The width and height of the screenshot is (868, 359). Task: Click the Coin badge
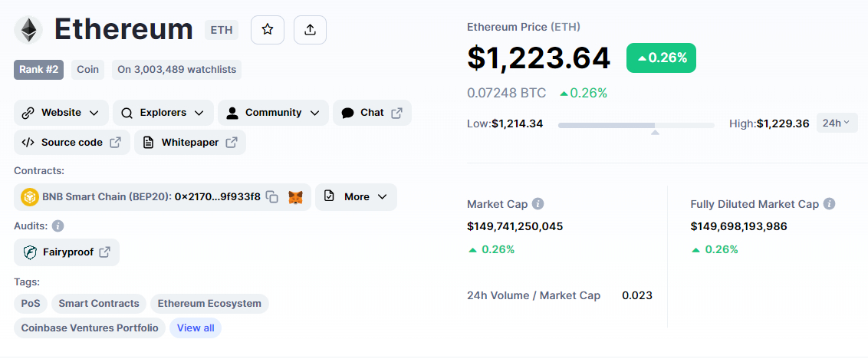tap(87, 70)
